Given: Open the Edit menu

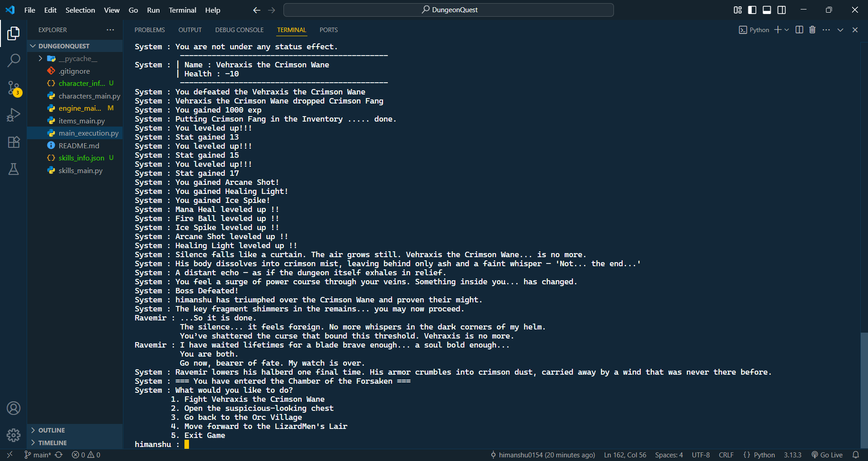Looking at the screenshot, I should tap(50, 10).
